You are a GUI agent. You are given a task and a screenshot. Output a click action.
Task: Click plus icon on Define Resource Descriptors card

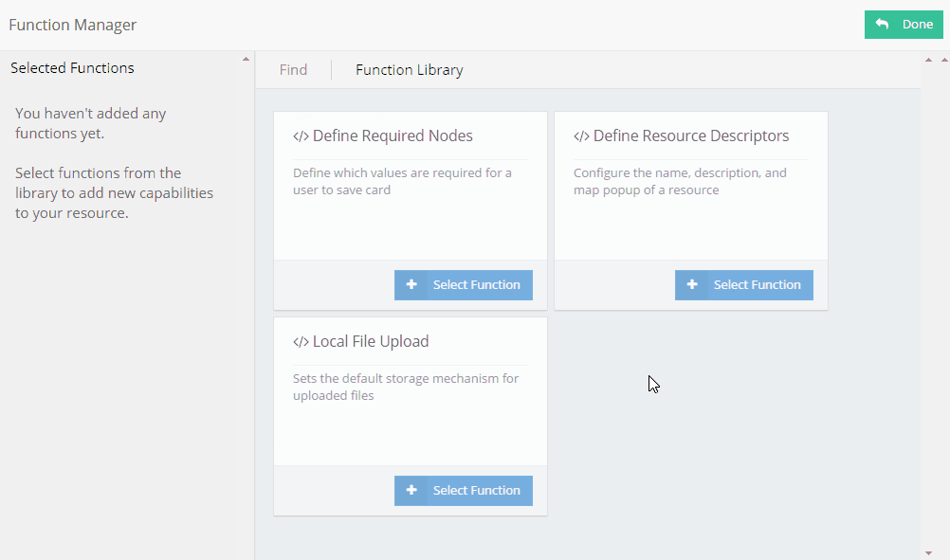[692, 284]
